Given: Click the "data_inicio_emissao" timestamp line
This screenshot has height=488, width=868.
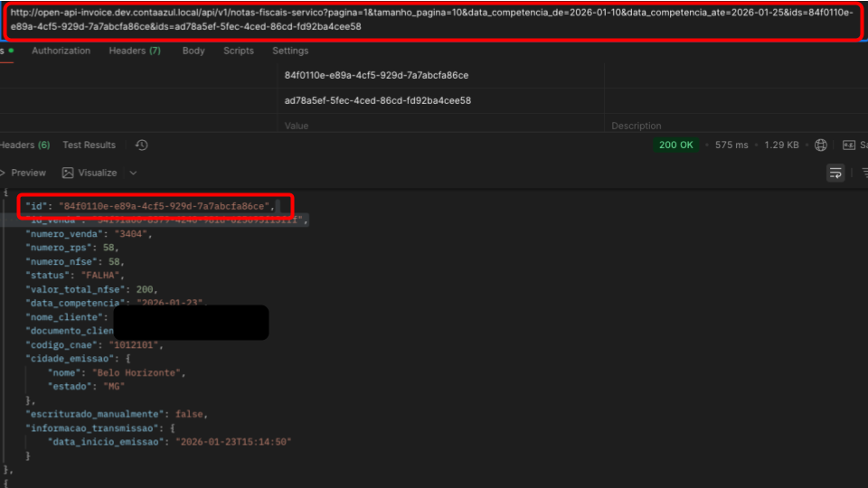Looking at the screenshot, I should click(x=169, y=442).
